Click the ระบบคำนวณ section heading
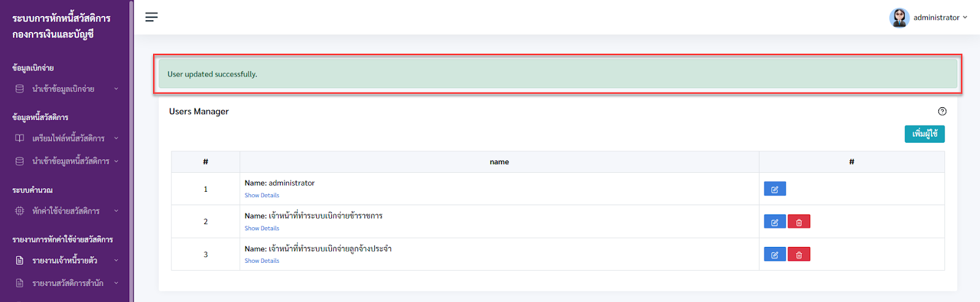Image resolution: width=980 pixels, height=302 pixels. (x=32, y=191)
